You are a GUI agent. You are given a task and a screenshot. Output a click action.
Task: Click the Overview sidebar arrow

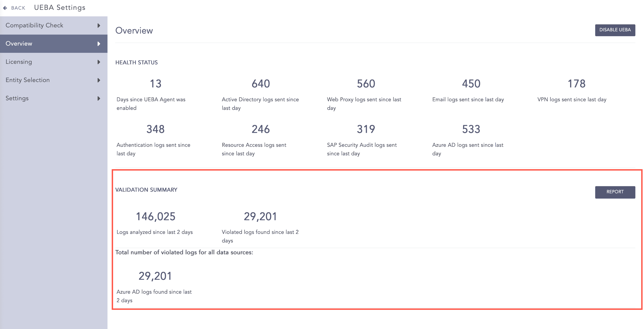click(x=99, y=44)
